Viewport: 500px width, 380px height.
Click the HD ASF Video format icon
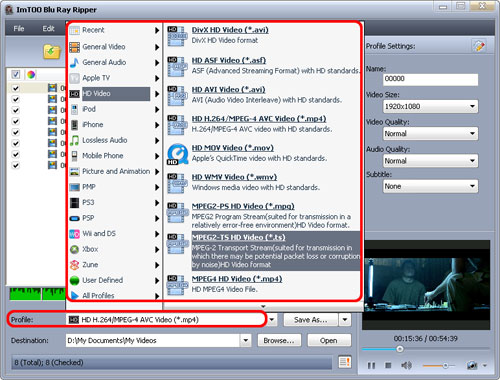(x=177, y=66)
